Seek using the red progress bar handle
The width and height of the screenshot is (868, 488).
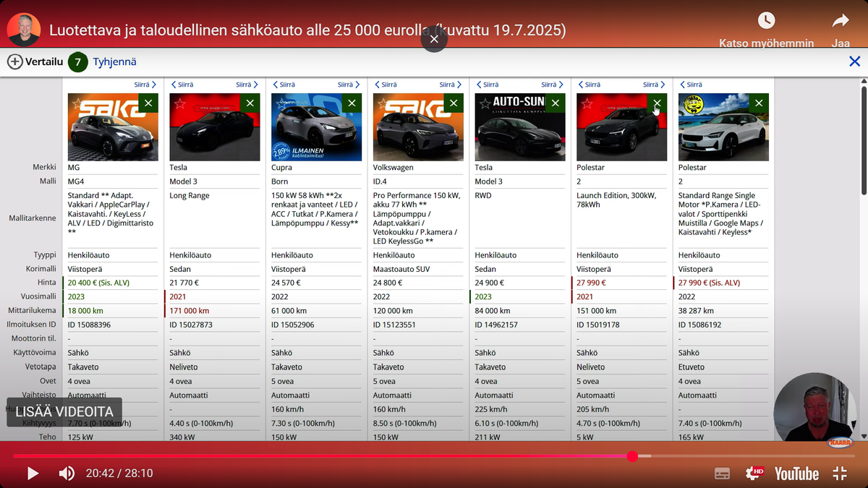632,456
